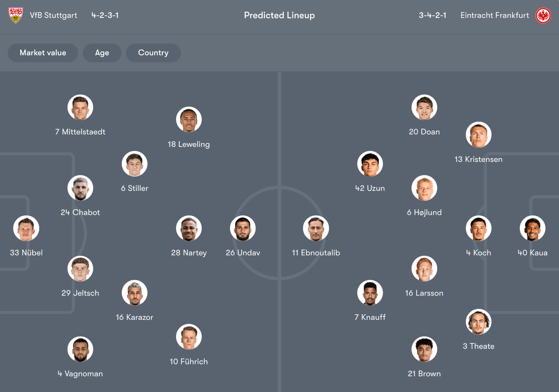Open Eintracht Frankfurt team page
This screenshot has width=559, height=392.
(494, 15)
